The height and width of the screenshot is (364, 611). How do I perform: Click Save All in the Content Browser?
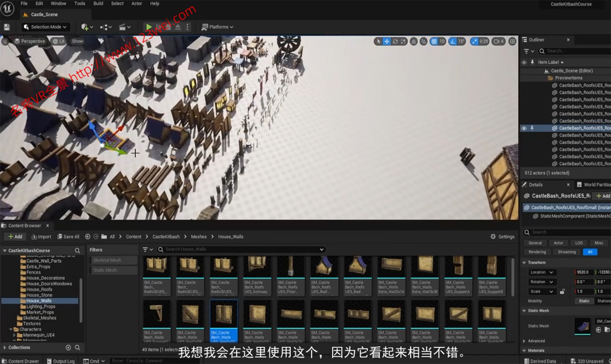68,236
